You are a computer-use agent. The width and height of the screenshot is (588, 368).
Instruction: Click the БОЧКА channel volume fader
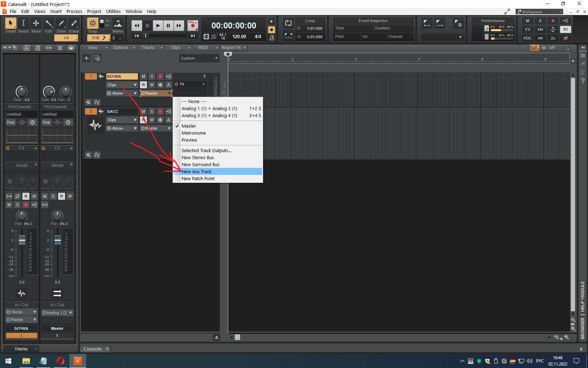22,240
